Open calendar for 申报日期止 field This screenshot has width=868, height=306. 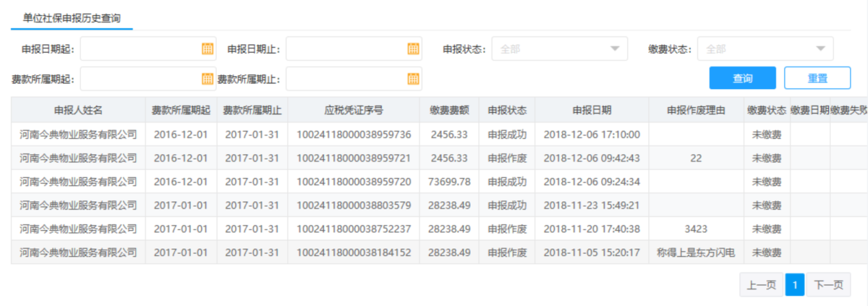pos(413,49)
